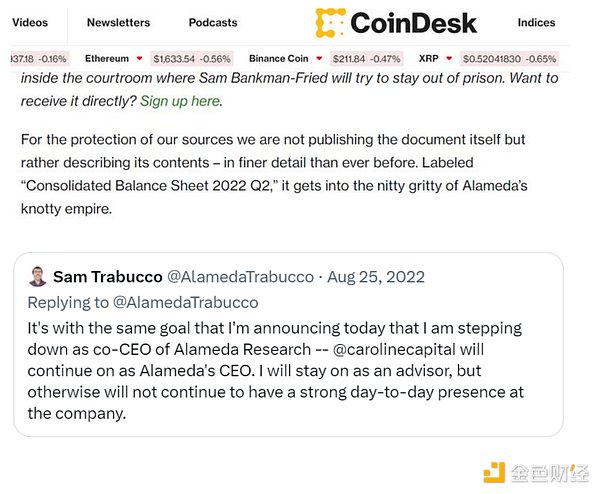Screen dimensions: 600x494
Task: Open the Newsletters menu
Action: (x=118, y=22)
